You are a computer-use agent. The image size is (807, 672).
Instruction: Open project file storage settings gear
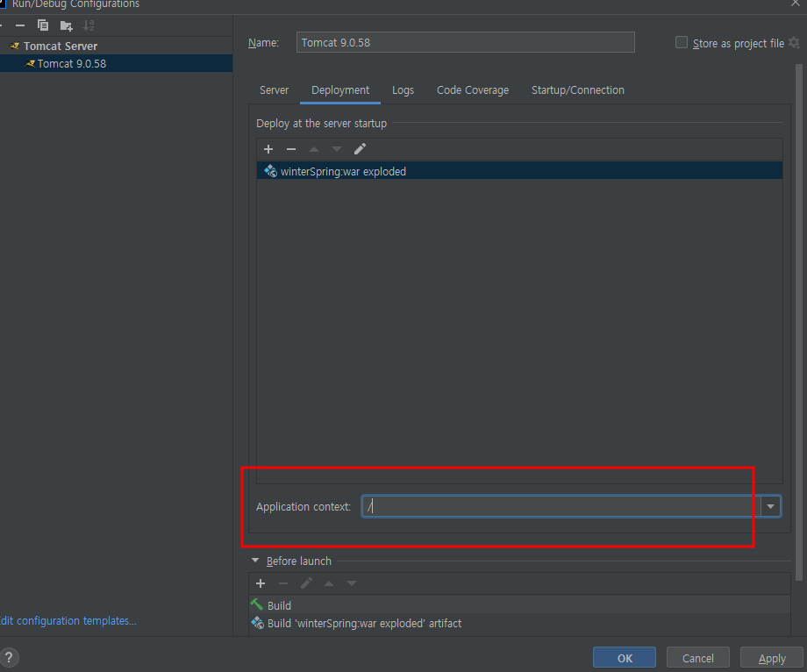pyautogui.click(x=794, y=43)
